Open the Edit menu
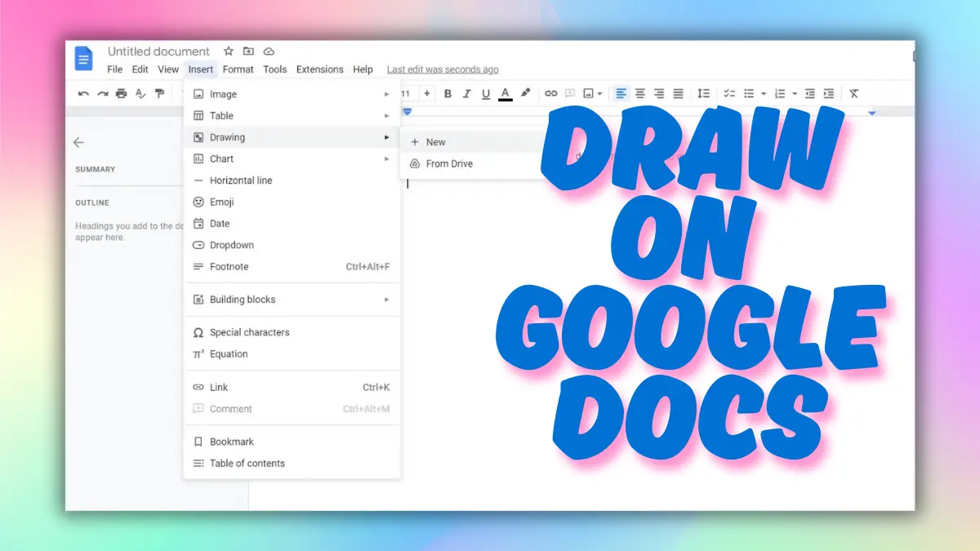 (x=140, y=69)
